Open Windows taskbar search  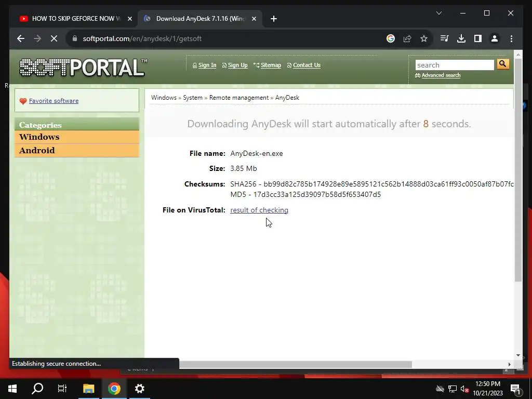click(37, 389)
